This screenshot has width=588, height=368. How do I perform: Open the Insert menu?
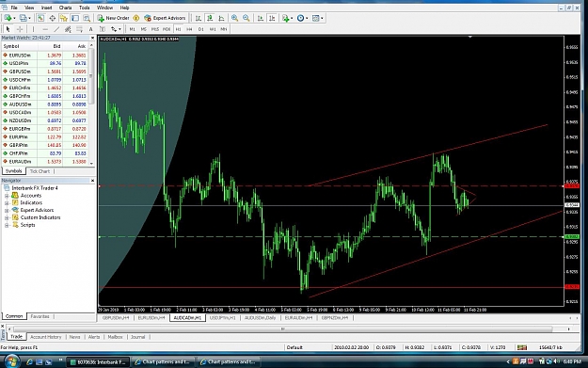click(x=46, y=8)
